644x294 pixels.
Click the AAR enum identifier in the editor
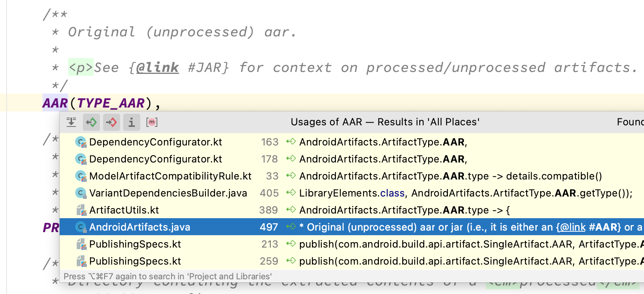point(55,103)
